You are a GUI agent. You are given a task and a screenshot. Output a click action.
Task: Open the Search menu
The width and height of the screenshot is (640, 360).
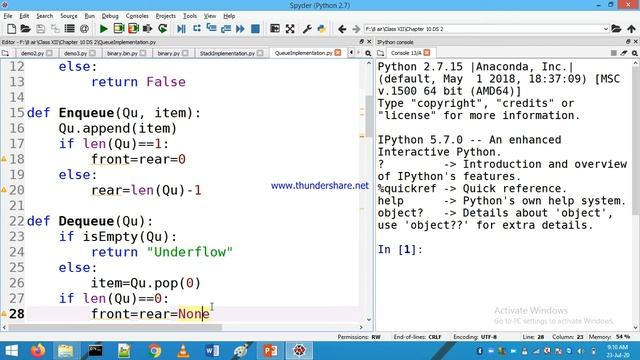coord(44,16)
